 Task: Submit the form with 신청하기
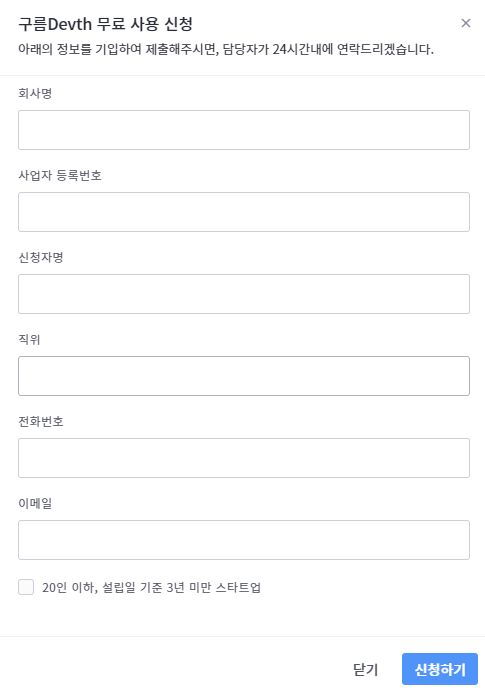pos(440,669)
